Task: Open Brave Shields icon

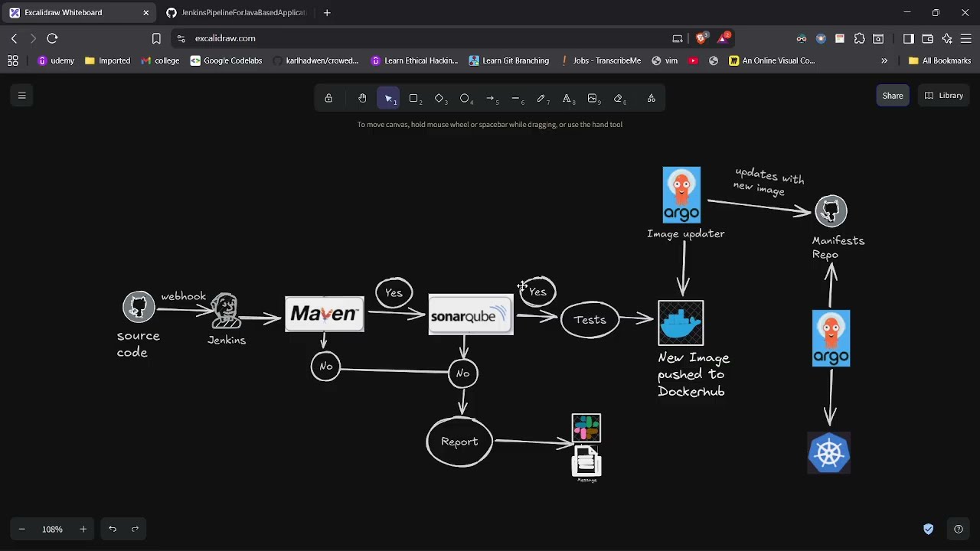Action: point(701,38)
